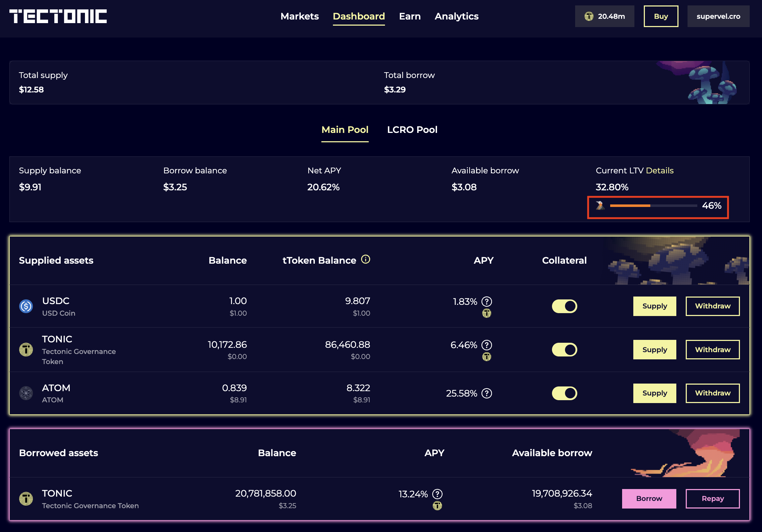762x532 pixels.
Task: Click the volcano icon on the LTV bar
Action: tap(600, 205)
